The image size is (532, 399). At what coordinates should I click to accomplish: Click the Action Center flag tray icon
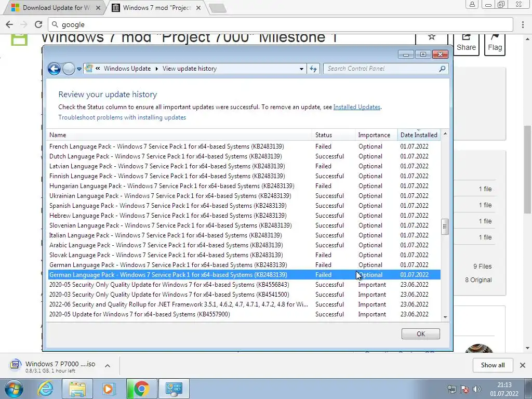point(464,389)
